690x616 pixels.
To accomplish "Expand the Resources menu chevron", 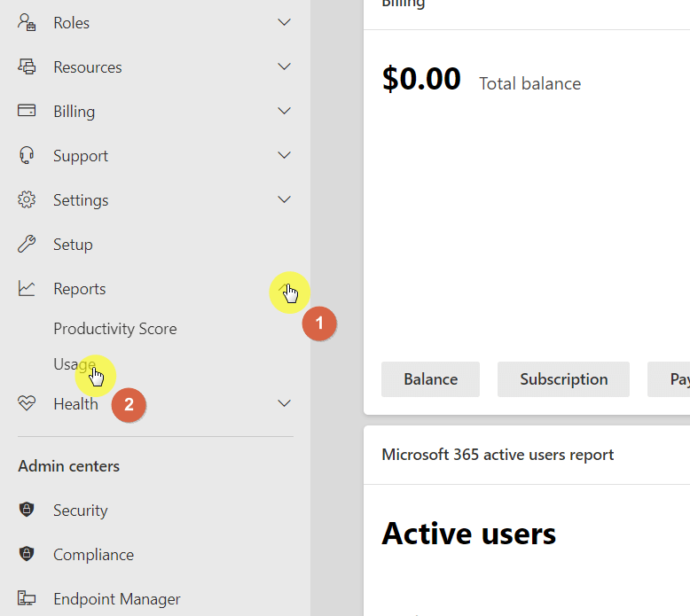I will pos(285,66).
